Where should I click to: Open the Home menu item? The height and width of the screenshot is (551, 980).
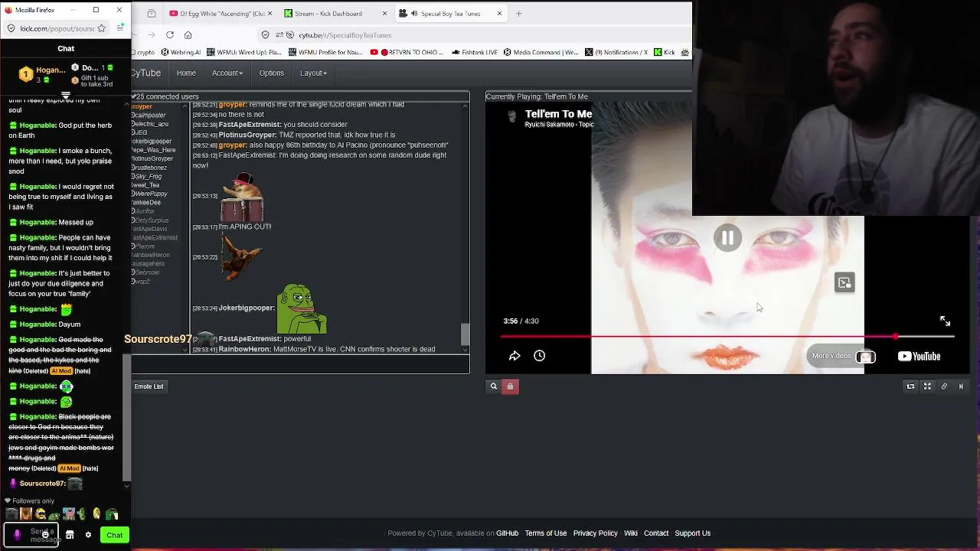tap(186, 73)
